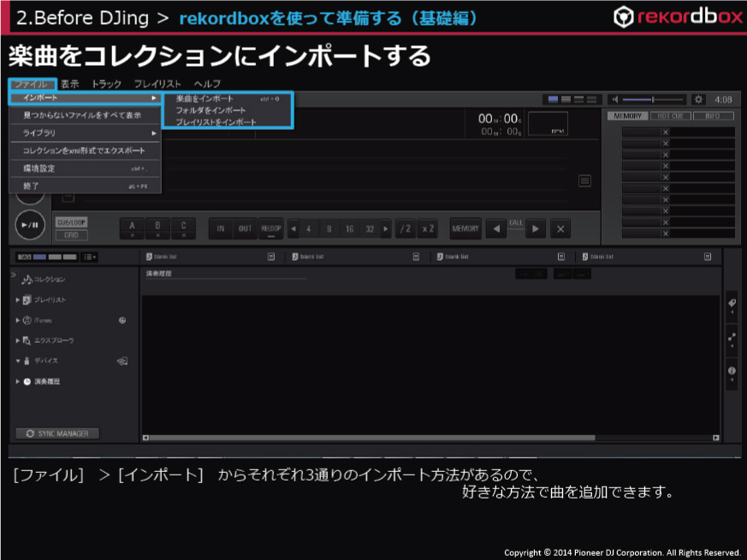Toggle the TAG browser view button

click(x=25, y=257)
